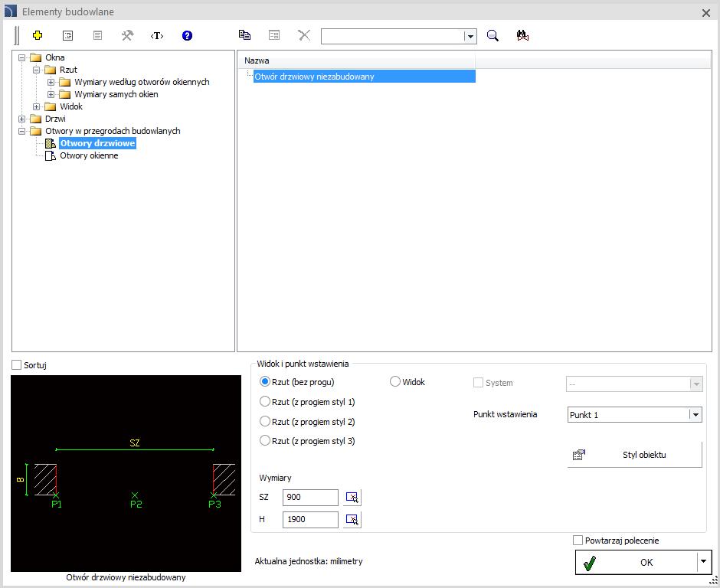Image resolution: width=720 pixels, height=588 pixels.
Task: Click the <T> text toolbar icon
Action: (157, 35)
